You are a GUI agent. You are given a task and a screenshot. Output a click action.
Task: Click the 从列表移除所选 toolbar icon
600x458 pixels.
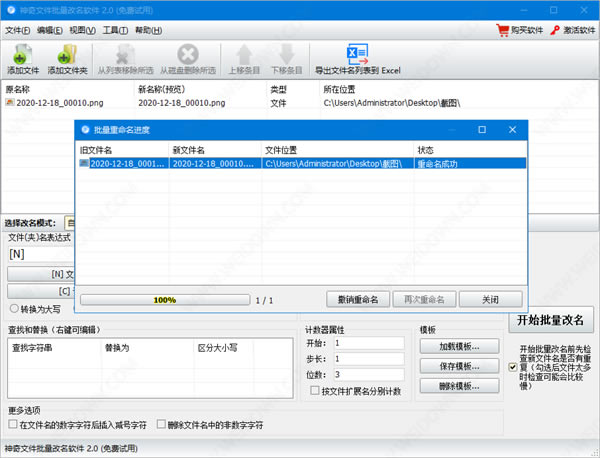(x=127, y=54)
